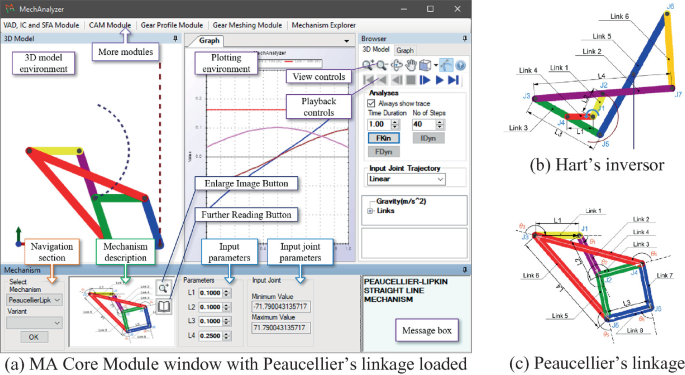Select the Graph tab above the plot

[209, 41]
